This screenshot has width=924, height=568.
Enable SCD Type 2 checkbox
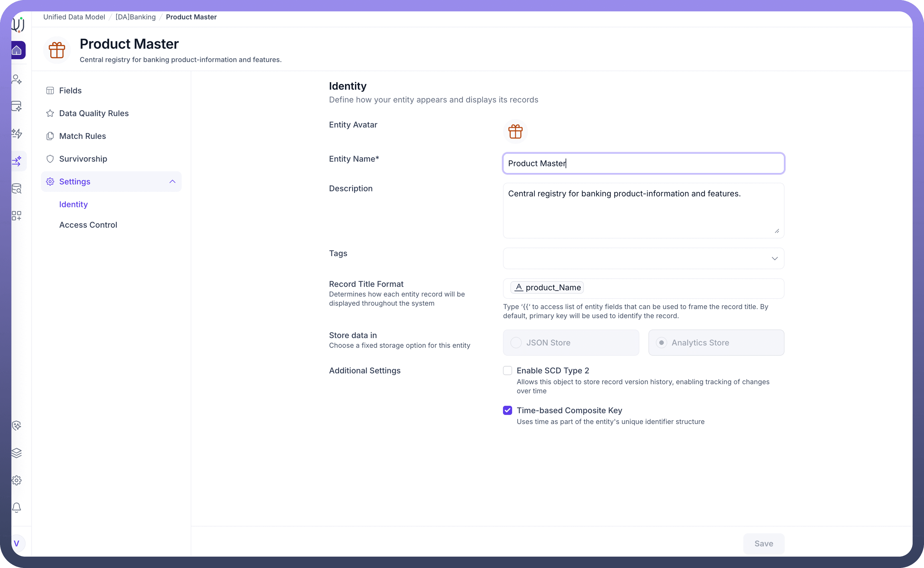pyautogui.click(x=507, y=371)
